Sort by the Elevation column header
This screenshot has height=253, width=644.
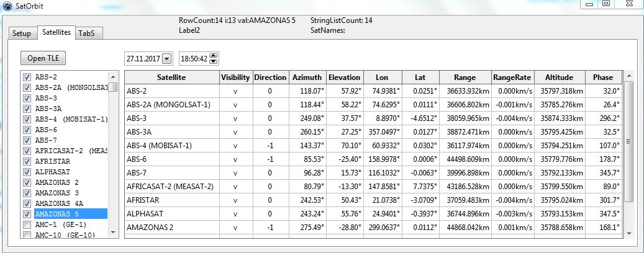click(x=344, y=78)
